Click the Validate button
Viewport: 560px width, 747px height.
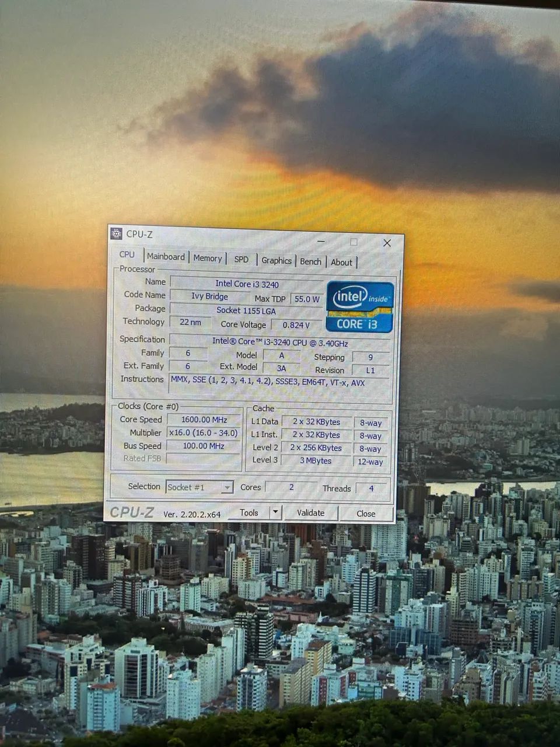coord(311,513)
